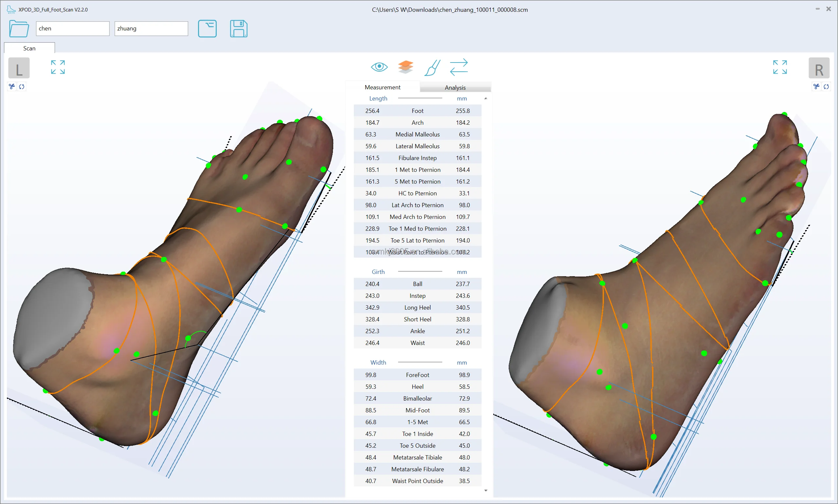Screen dimensions: 838x504
Task: Open the layers display icon
Action: [406, 66]
